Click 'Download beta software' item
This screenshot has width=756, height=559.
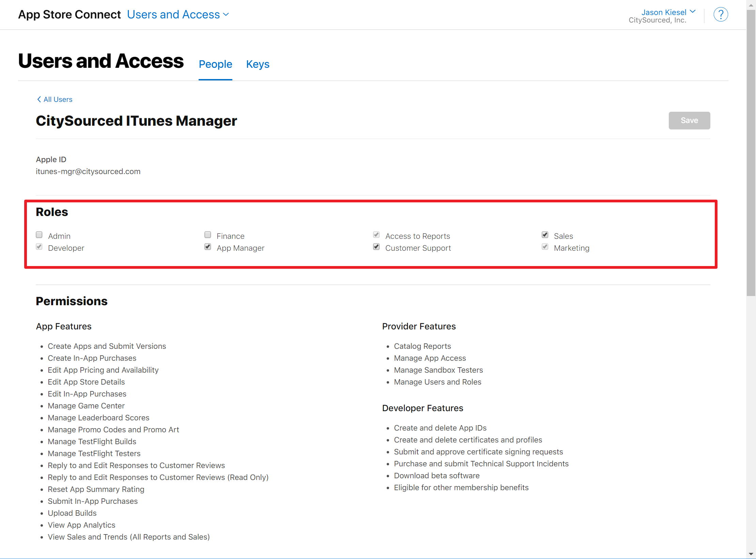[x=437, y=476]
